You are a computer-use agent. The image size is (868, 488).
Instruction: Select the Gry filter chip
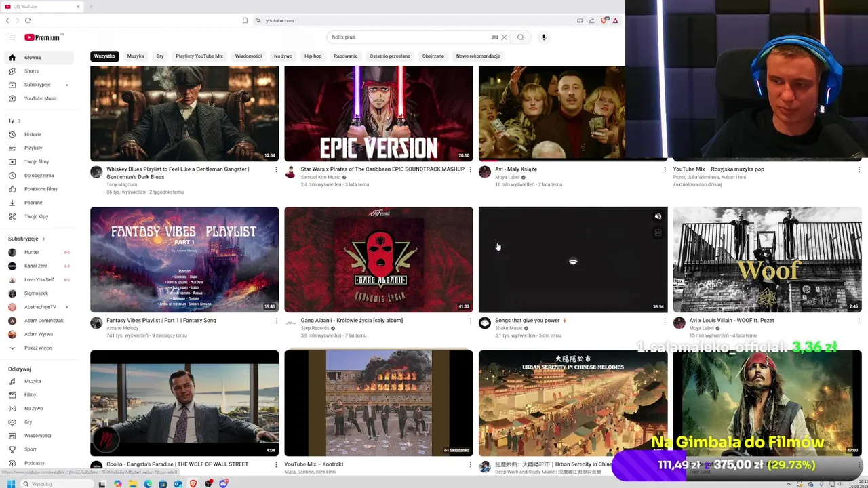click(x=160, y=56)
